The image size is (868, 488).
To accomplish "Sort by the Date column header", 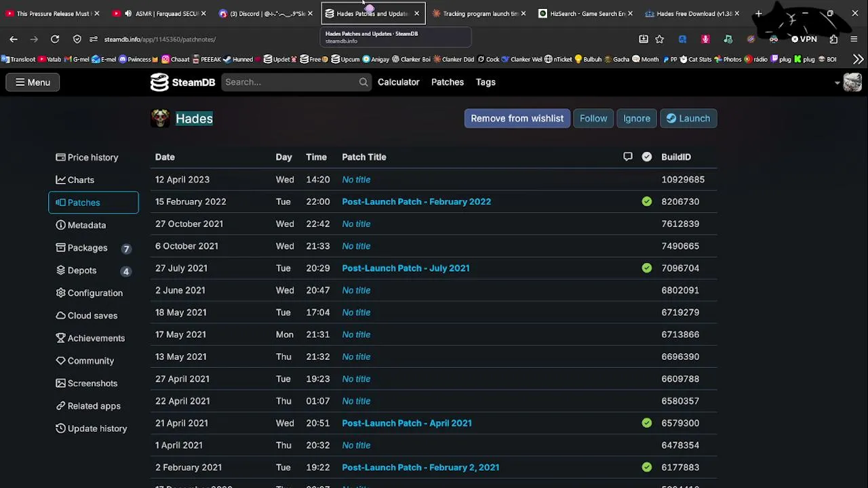I will pyautogui.click(x=165, y=157).
